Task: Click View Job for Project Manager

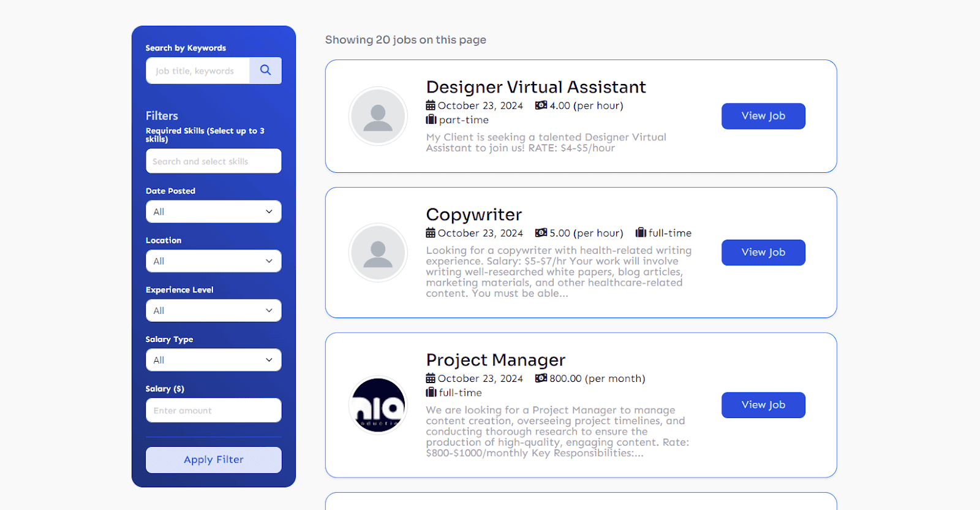Action: pyautogui.click(x=763, y=405)
